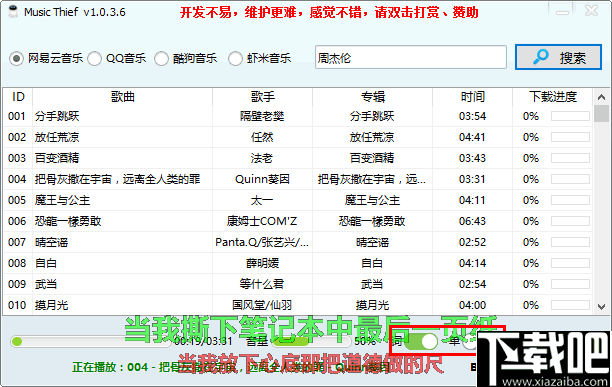Click the volume slider
This screenshot has width=612, height=387.
coord(311,342)
